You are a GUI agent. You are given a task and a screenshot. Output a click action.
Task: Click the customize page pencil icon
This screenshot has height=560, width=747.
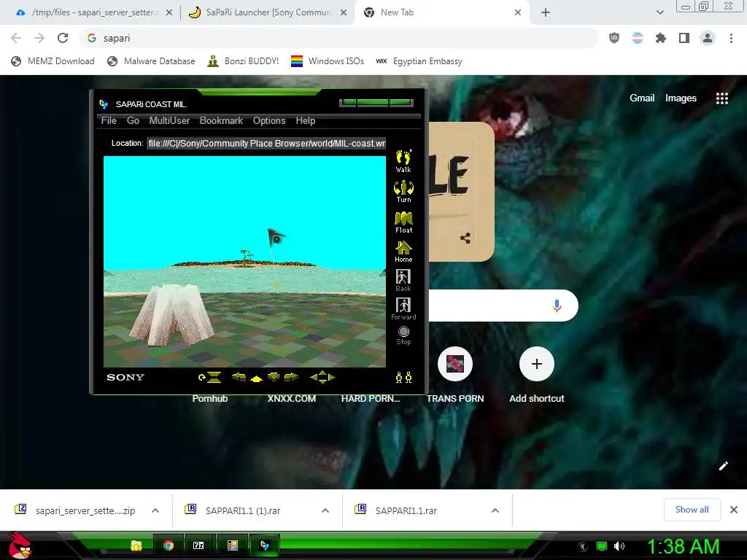pyautogui.click(x=723, y=466)
